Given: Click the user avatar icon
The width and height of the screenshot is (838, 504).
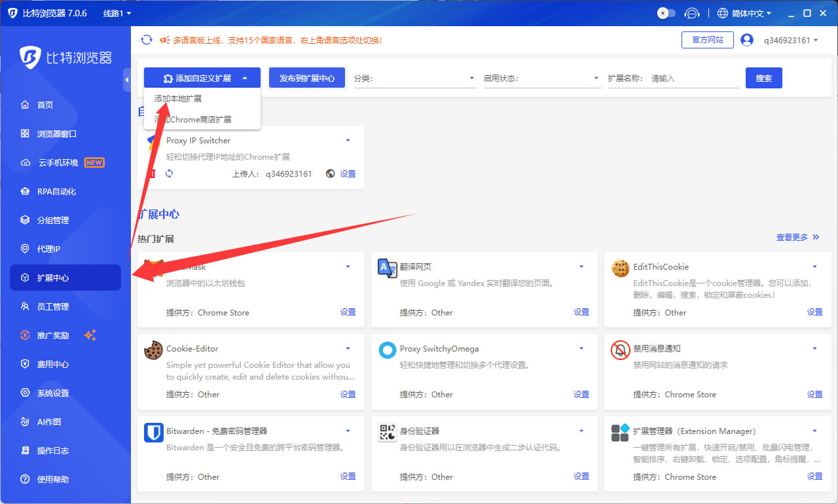Looking at the screenshot, I should pos(747,40).
